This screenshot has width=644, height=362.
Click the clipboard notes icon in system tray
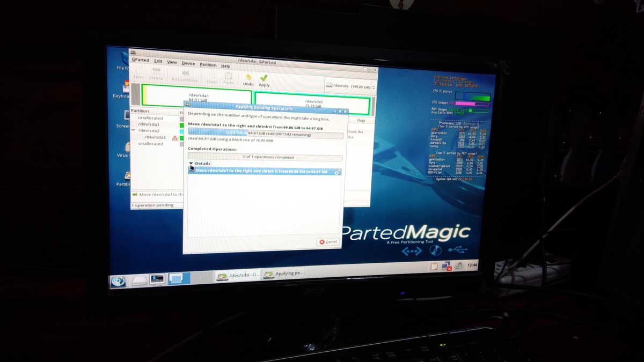pyautogui.click(x=434, y=267)
